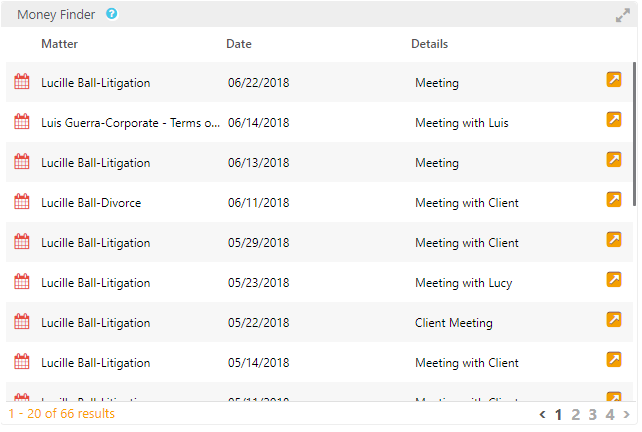Expand the Money Finder panel to fullscreen
Screen dimensions: 642x432
point(623,15)
